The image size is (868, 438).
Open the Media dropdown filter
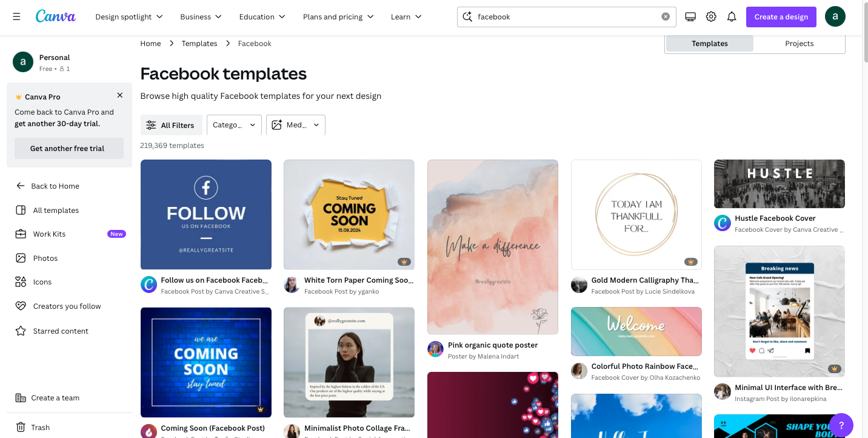coord(296,124)
